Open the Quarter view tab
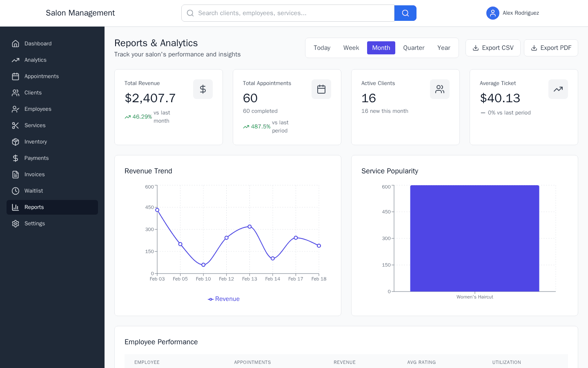 pyautogui.click(x=413, y=48)
